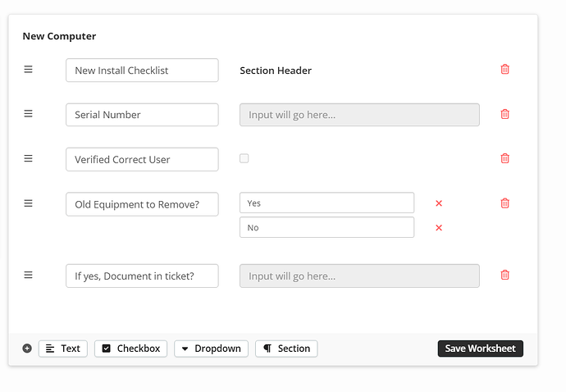Delete the New Install Checklist row

click(x=504, y=70)
